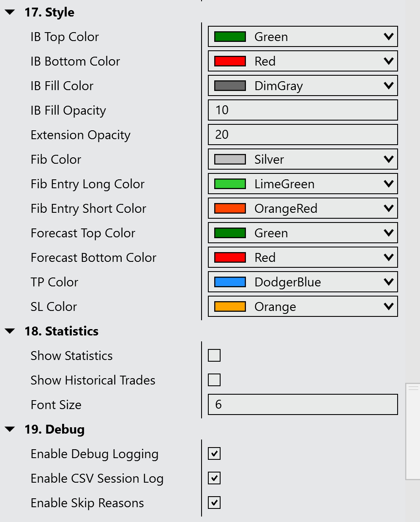The image size is (420, 522).
Task: Click the LimeGreen Fib Entry Long swatch
Action: pos(230,184)
